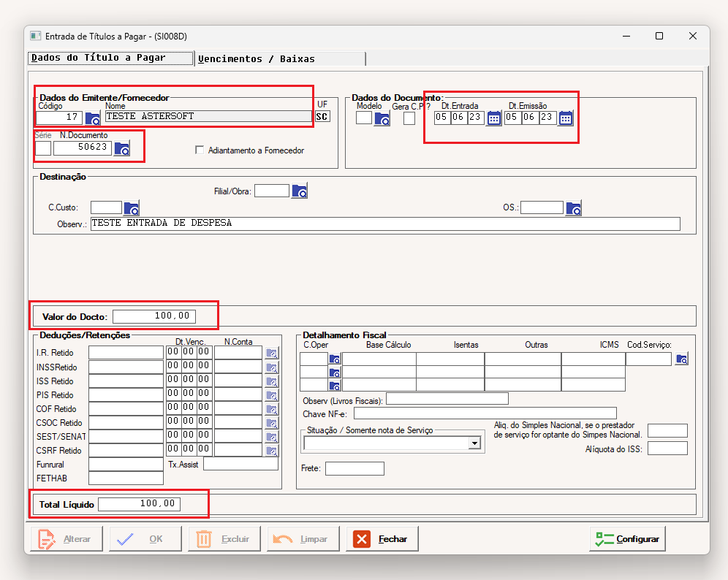Click Total Líquido field showing 100,00
Screen dimensions: 728x580
coord(140,504)
